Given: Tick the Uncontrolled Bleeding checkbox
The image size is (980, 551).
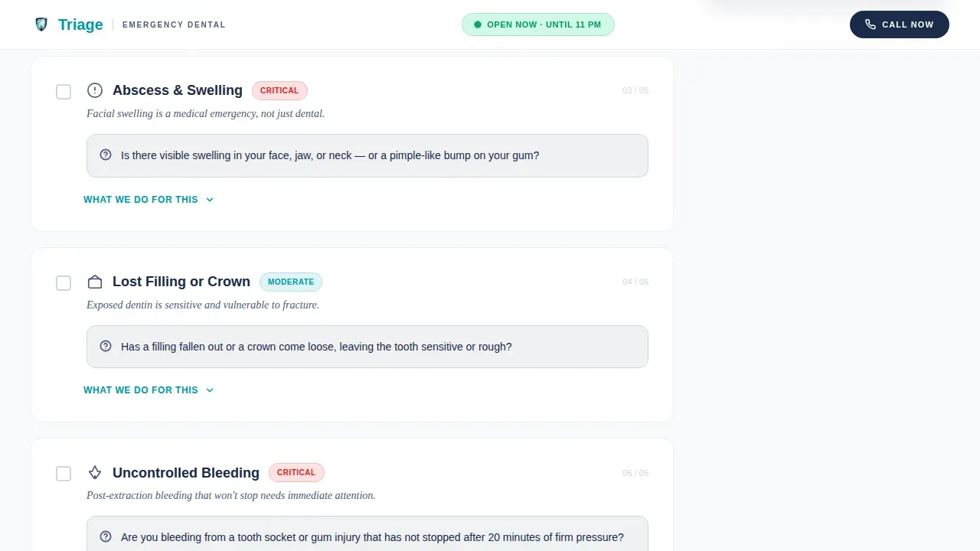Looking at the screenshot, I should 64,474.
